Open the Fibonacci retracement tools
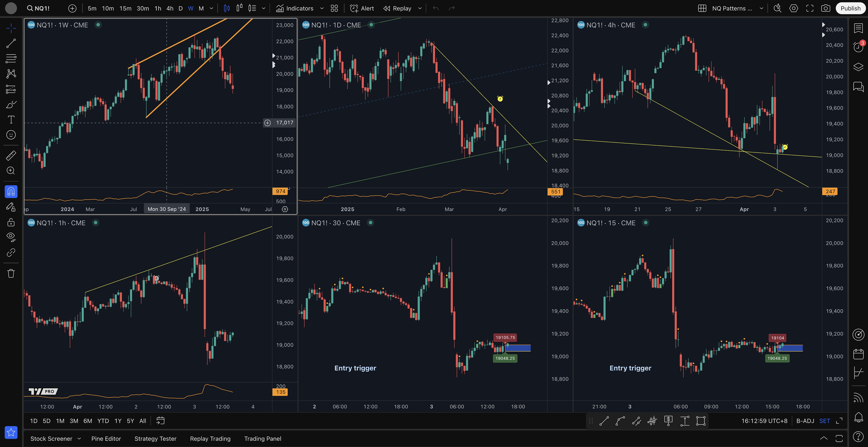 (11, 58)
